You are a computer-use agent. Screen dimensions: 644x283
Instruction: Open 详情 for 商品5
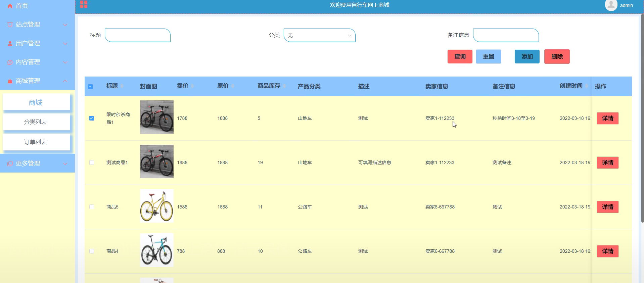point(608,207)
